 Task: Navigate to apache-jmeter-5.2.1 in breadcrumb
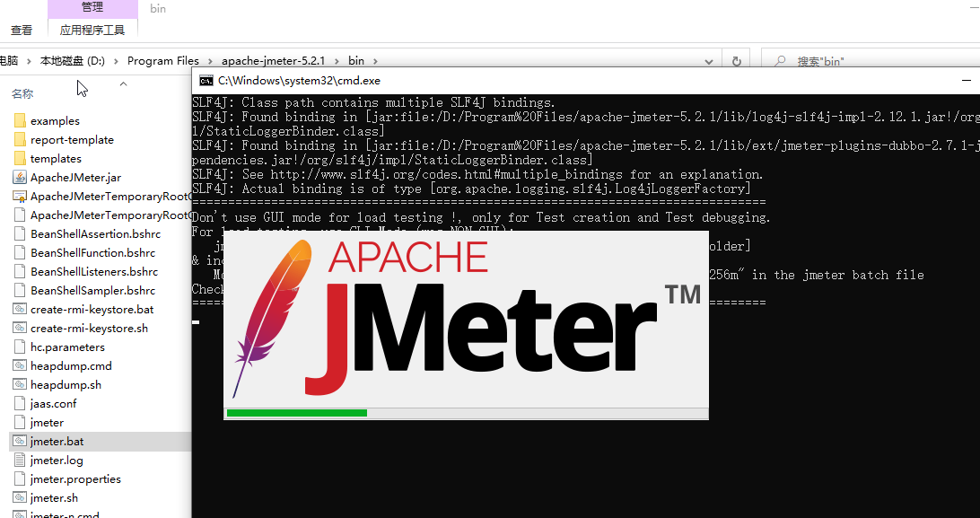click(x=273, y=61)
